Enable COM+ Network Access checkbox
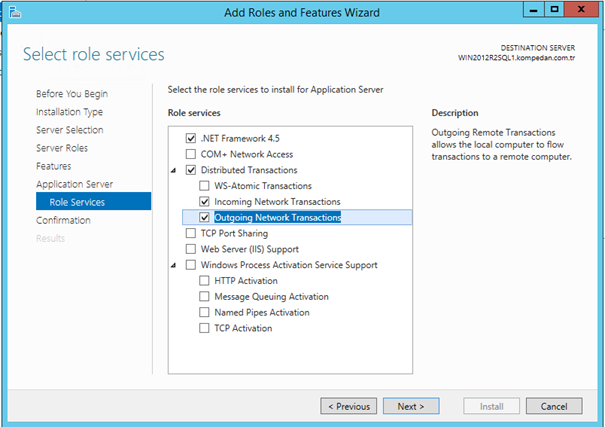 tap(191, 154)
